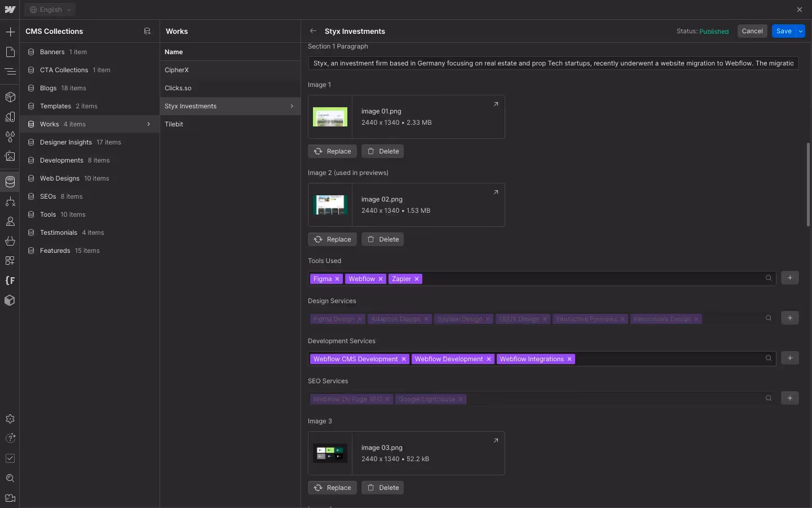
Task: Select the Blogs collection
Action: pos(47,88)
